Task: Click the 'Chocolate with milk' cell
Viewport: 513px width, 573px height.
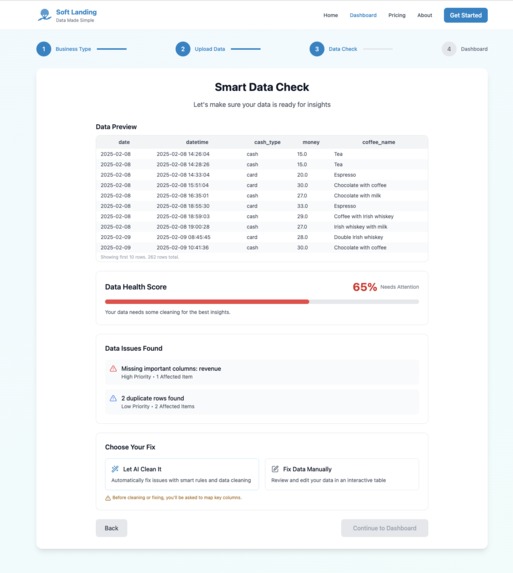Action: click(x=357, y=196)
